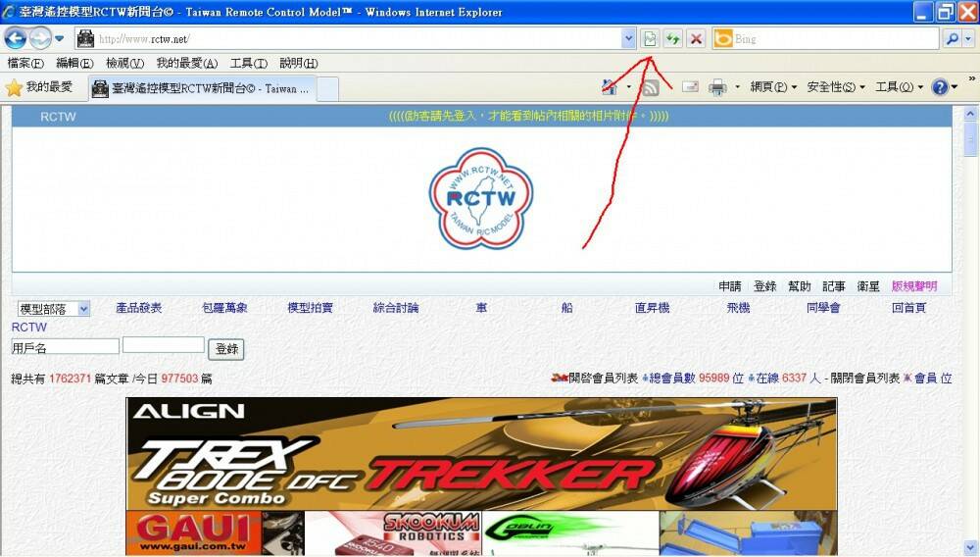
Task: Open the 我的最愛(A) menu
Action: [187, 63]
